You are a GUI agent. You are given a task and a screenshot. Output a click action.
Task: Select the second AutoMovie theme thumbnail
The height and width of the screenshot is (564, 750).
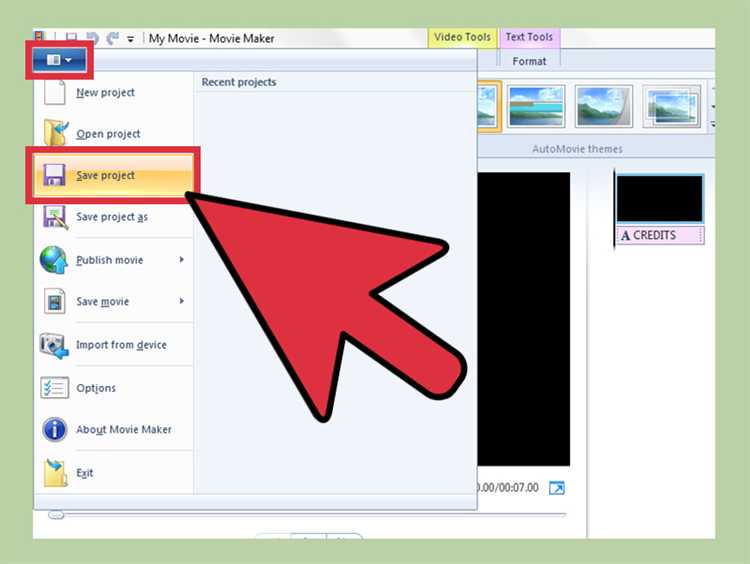click(x=536, y=106)
